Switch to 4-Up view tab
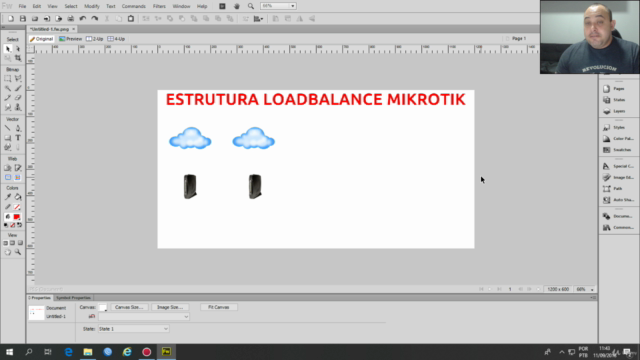 pos(116,39)
